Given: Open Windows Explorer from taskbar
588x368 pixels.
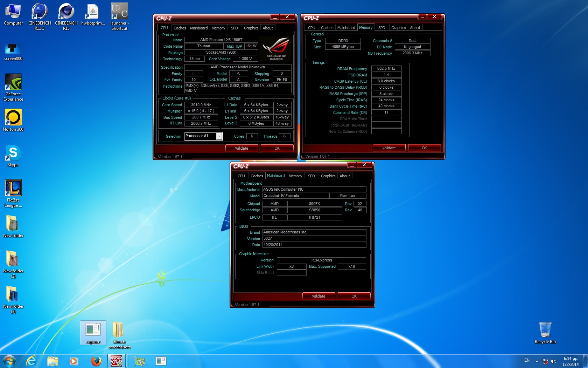Looking at the screenshot, I should pos(53,361).
